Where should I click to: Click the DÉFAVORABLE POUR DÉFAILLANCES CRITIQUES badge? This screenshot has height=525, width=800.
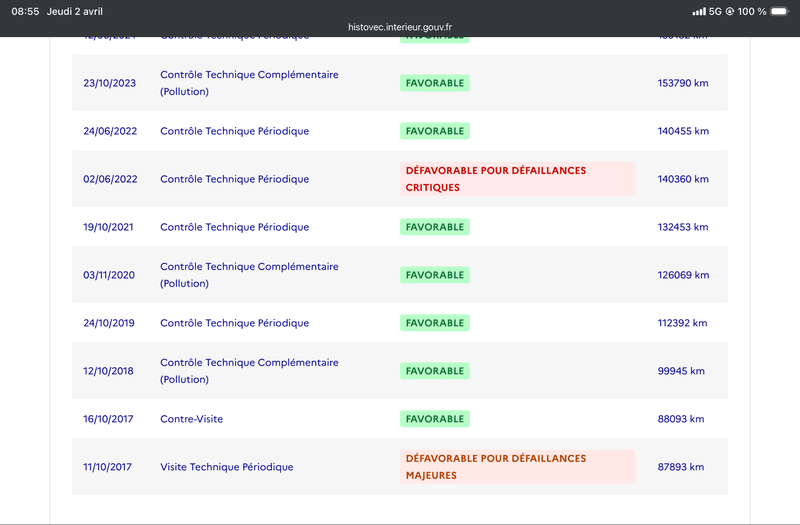point(517,179)
